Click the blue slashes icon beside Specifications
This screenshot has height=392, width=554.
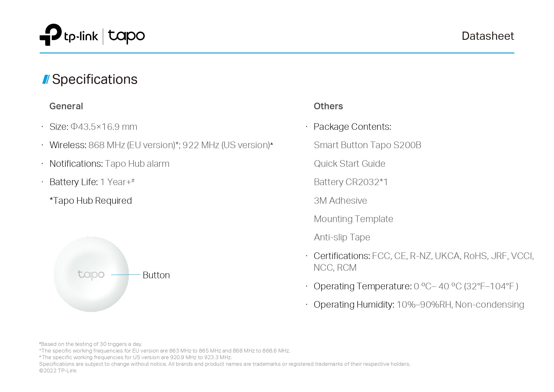[x=46, y=79]
